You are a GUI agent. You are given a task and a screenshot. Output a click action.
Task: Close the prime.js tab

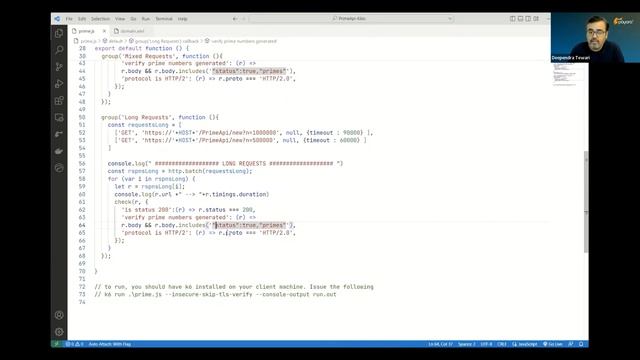pyautogui.click(x=104, y=31)
